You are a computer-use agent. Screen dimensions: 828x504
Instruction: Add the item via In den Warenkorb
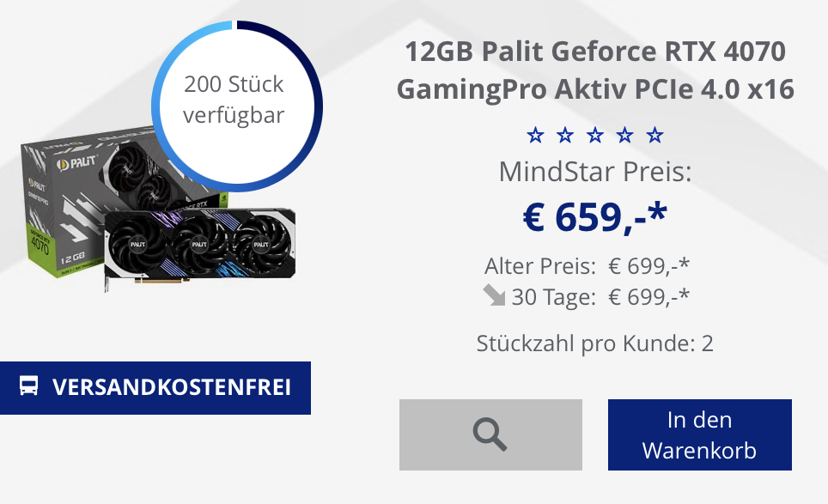click(x=700, y=434)
